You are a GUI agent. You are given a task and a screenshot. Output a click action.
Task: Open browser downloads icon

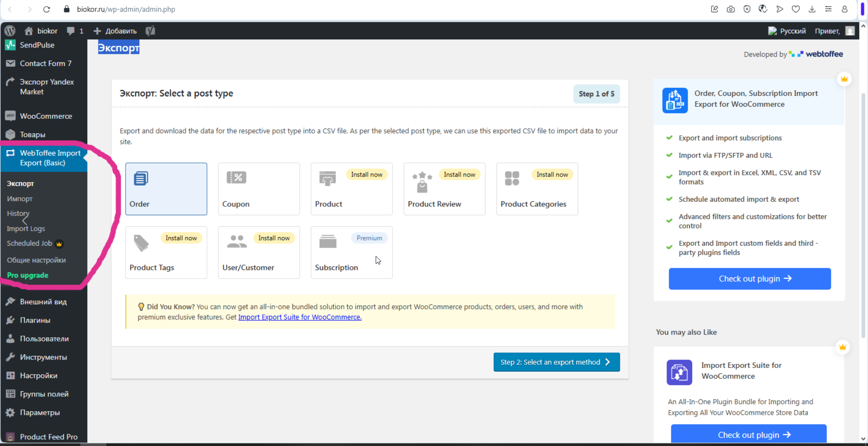pos(812,9)
